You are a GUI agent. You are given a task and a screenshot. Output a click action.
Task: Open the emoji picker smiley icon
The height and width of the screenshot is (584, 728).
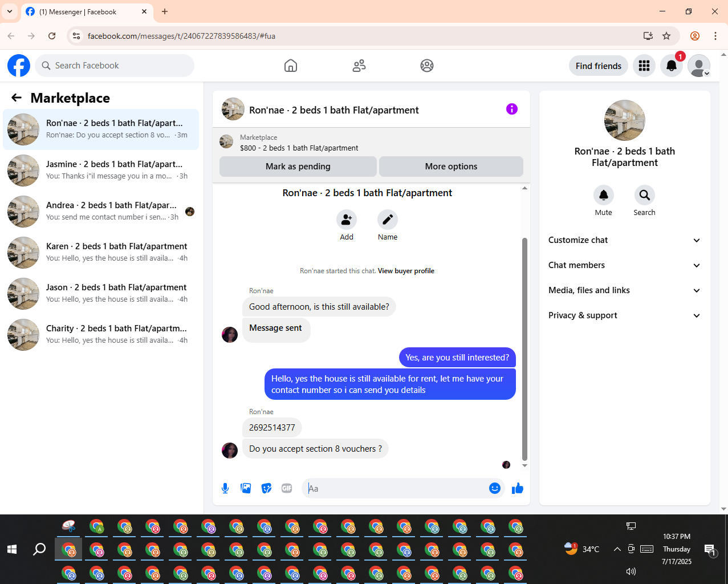(x=495, y=488)
